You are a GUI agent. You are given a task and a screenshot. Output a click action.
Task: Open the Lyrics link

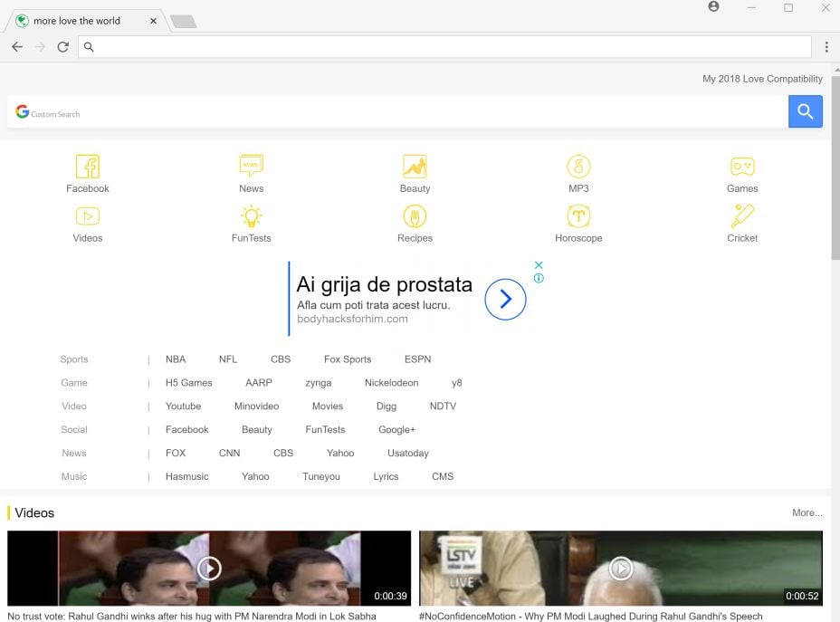[x=386, y=476]
